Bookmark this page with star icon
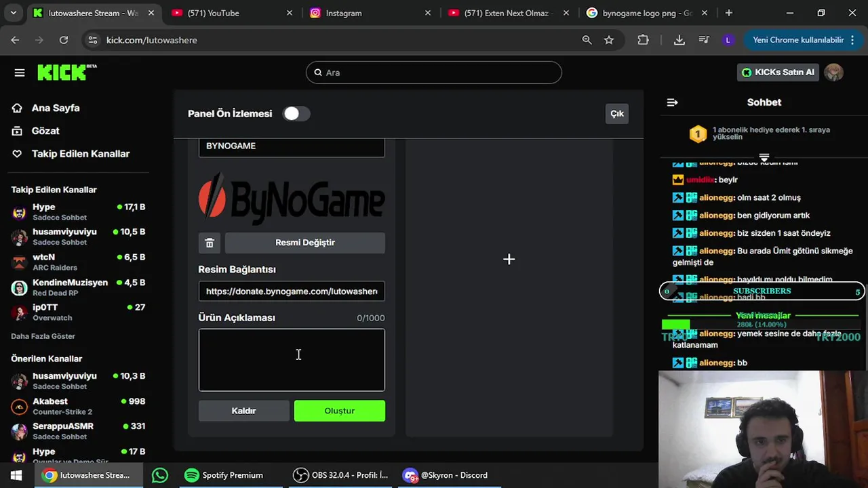Screen dimensions: 868x488 pyautogui.click(x=609, y=40)
